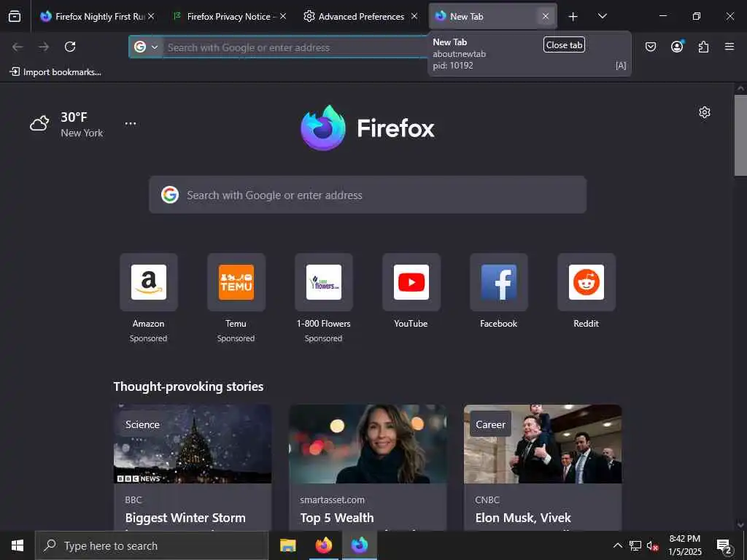
Task: Click the Sponsored label under Amazon
Action: (149, 338)
